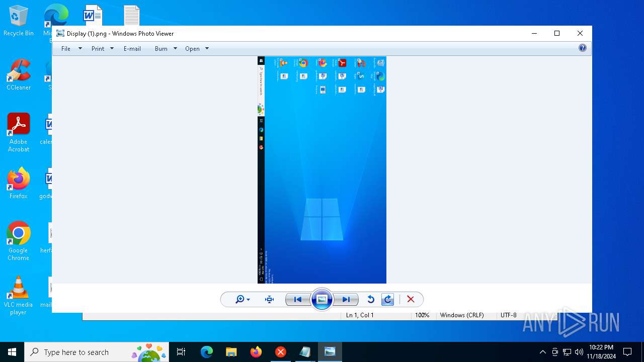Launch Microsoft Edge from taskbar
Viewport: 644px width, 362px height.
207,352
